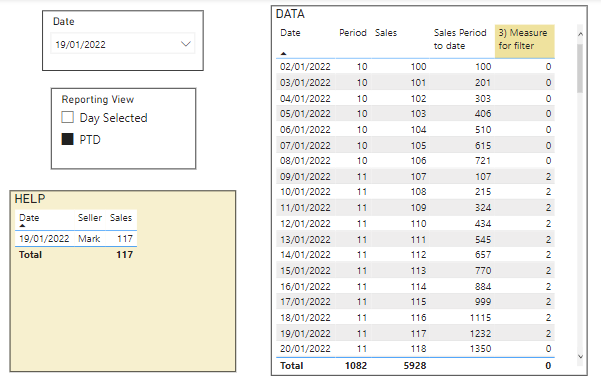Click the DATA table Total row label

(292, 366)
